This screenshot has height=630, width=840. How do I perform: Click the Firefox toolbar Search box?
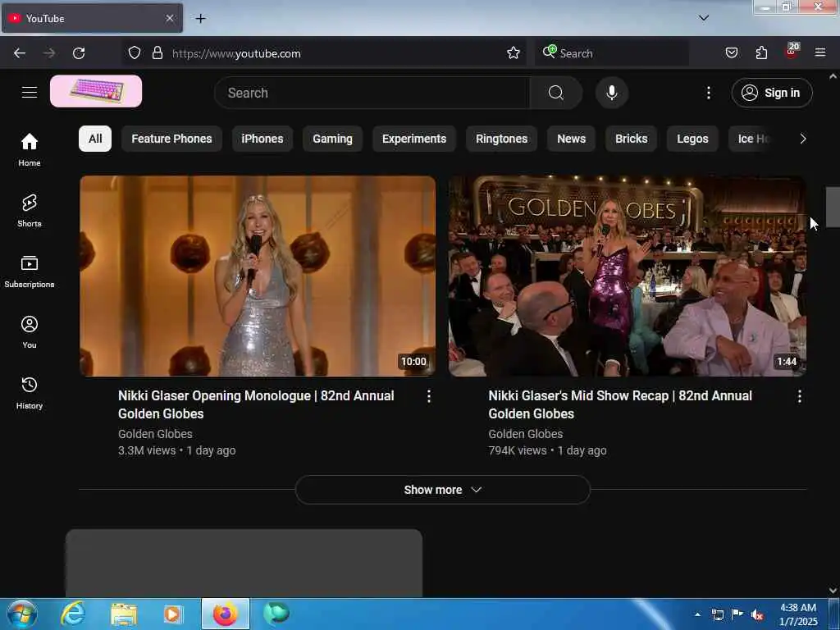point(612,53)
